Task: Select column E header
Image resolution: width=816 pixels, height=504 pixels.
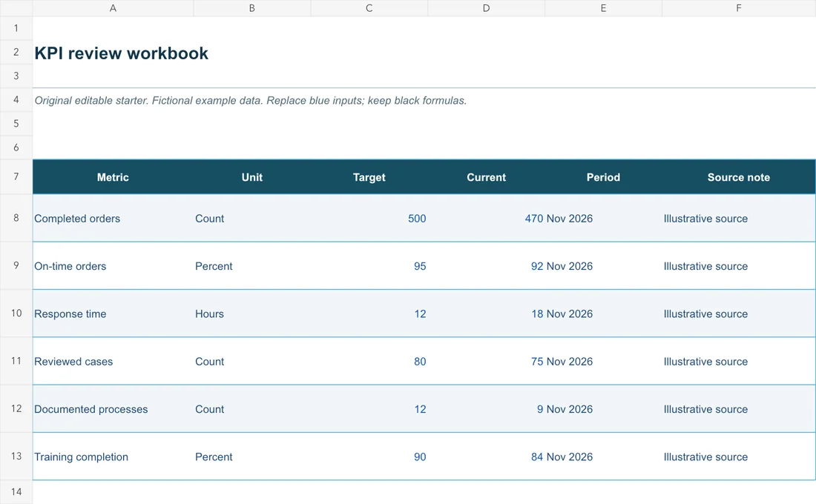Action: (x=603, y=8)
